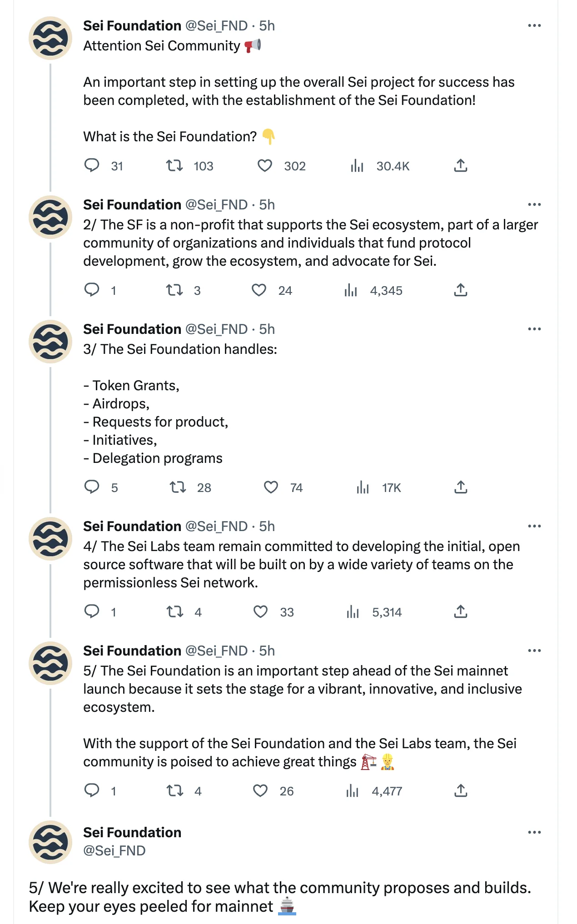The image size is (577, 924).
Task: Like the first tweet with 302 likes
Action: [x=264, y=166]
